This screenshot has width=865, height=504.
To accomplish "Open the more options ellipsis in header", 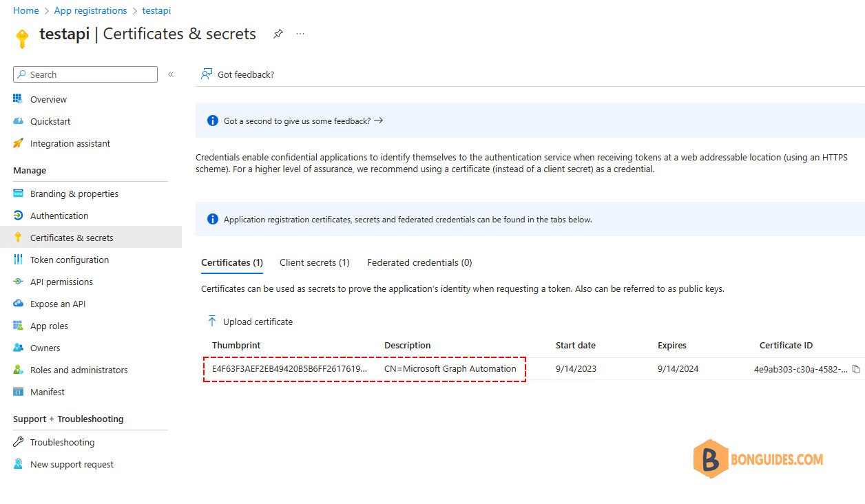I will [300, 34].
